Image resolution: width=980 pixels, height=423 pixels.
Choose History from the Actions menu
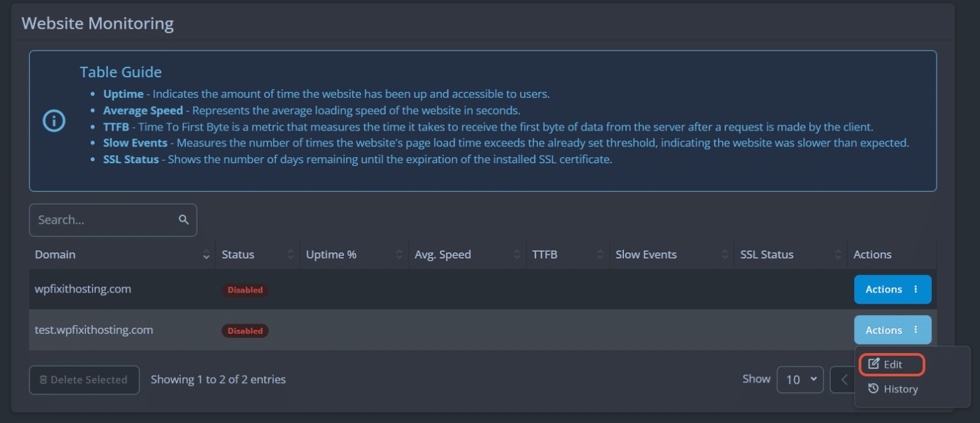pos(893,389)
